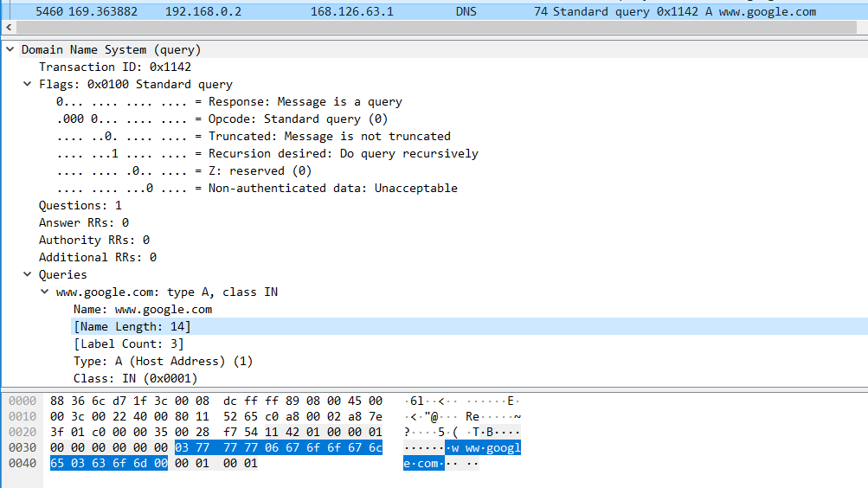Click the source 192.168.0.2 in packet row
This screenshot has height=488, width=868.
click(203, 11)
